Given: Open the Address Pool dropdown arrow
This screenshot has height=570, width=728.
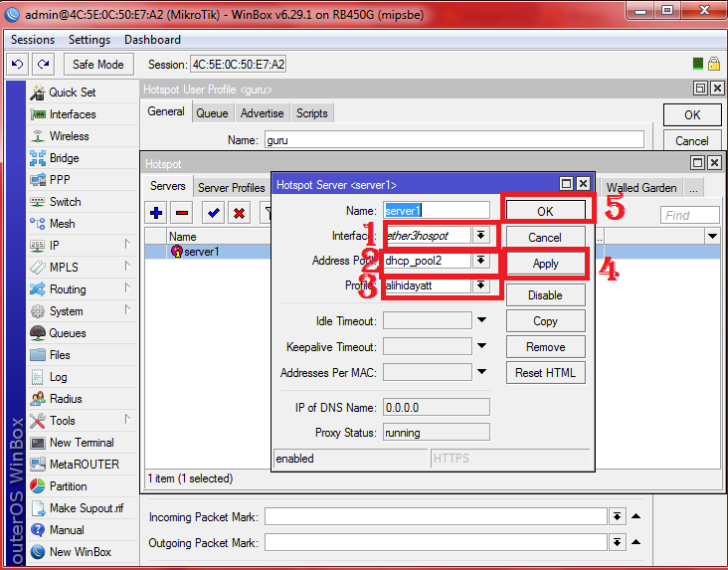Looking at the screenshot, I should pos(481,261).
